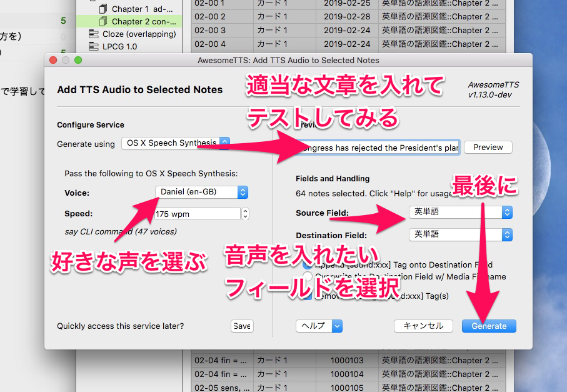Select row 02-05 sens, ... in browser
Viewport: 567px width, 392px height.
click(x=347, y=388)
